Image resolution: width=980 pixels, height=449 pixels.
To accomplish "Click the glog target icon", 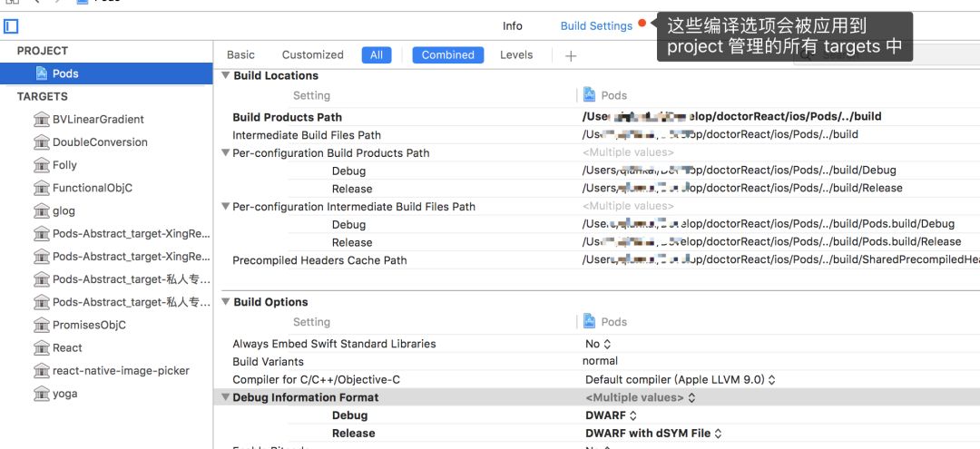I will [41, 210].
